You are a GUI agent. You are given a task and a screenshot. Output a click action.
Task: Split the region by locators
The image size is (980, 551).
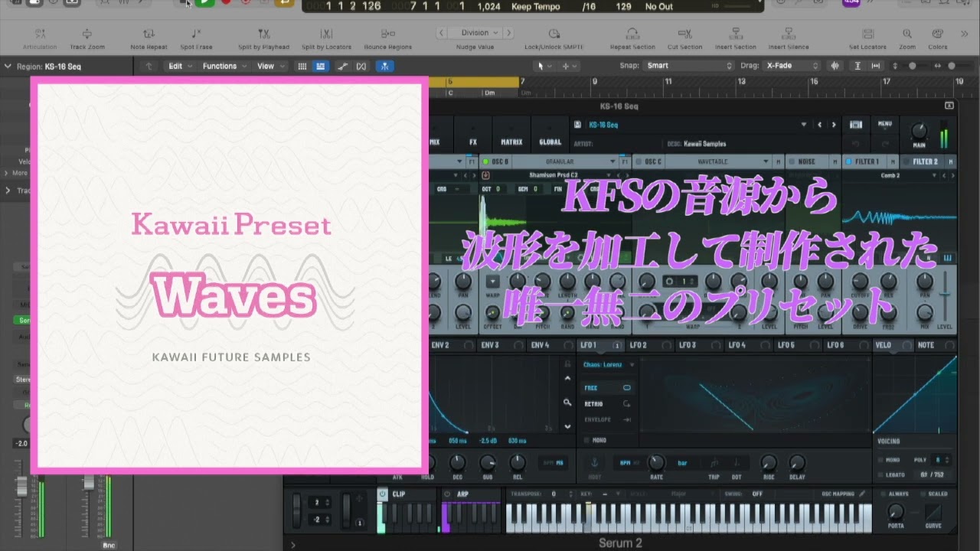(x=327, y=39)
